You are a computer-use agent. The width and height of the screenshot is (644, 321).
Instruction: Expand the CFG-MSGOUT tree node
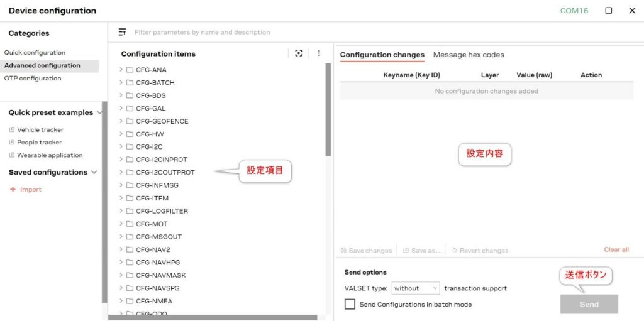coord(121,237)
